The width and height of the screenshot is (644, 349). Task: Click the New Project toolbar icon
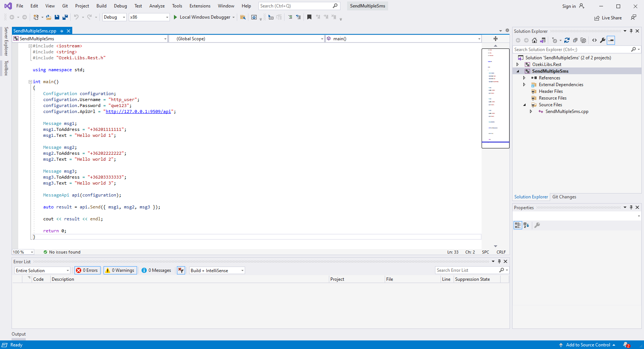pyautogui.click(x=36, y=17)
